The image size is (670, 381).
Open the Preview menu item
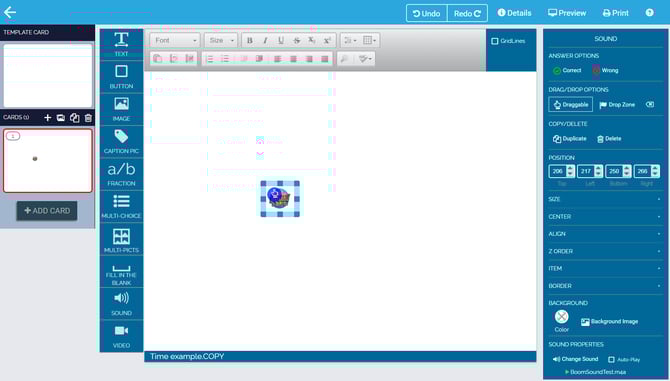pyautogui.click(x=567, y=13)
